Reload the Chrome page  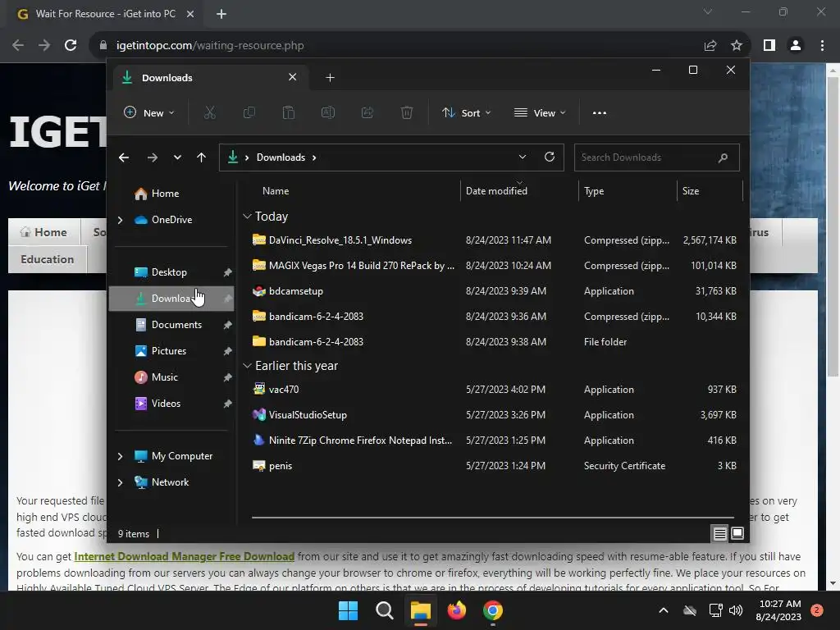71,46
